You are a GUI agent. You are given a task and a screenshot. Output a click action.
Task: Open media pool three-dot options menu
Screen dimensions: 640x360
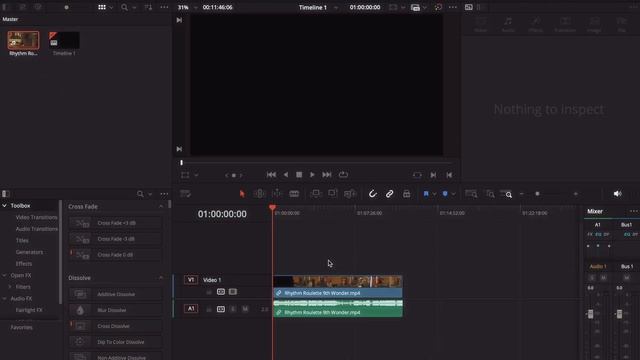(x=164, y=7)
